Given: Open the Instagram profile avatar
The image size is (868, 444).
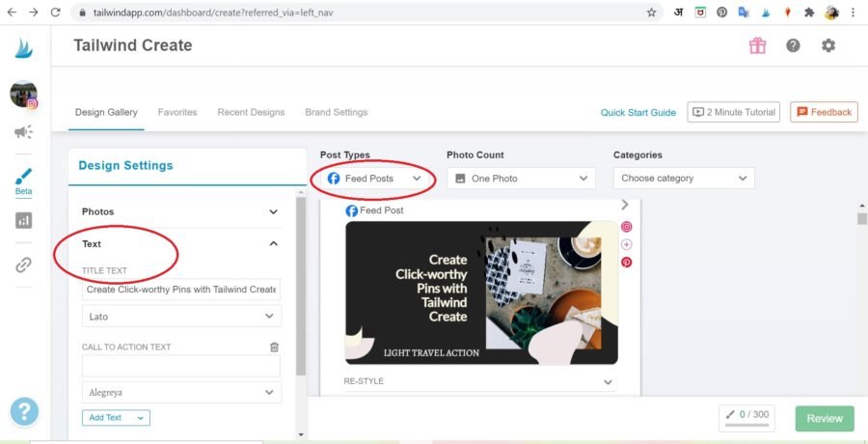Looking at the screenshot, I should (x=24, y=95).
